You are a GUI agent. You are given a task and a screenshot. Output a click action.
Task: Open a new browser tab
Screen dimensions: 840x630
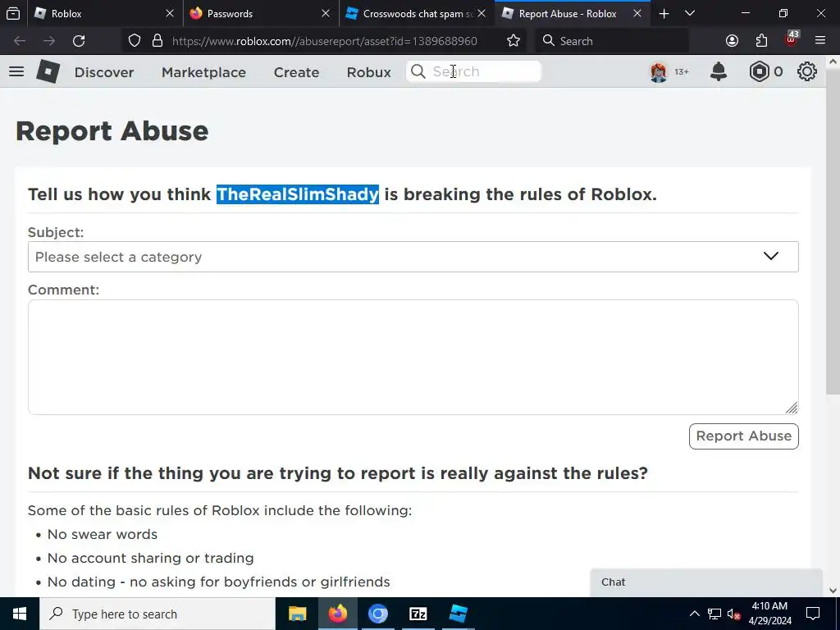coord(664,13)
